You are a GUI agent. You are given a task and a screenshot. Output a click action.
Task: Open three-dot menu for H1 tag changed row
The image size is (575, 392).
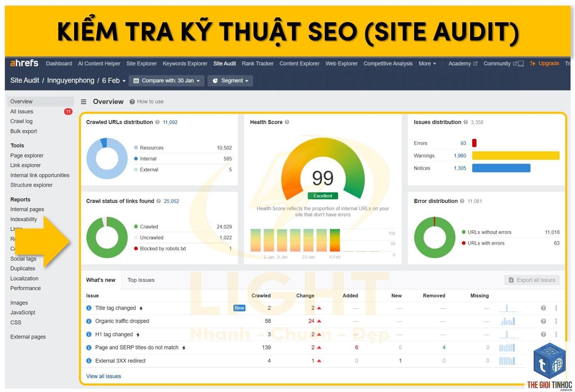(x=556, y=334)
